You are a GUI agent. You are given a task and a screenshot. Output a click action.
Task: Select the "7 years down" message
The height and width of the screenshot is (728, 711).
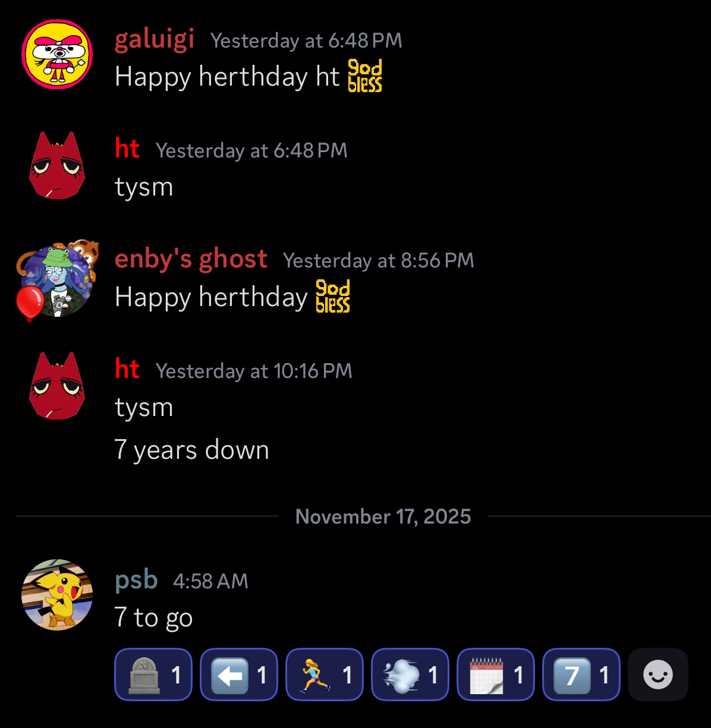192,450
